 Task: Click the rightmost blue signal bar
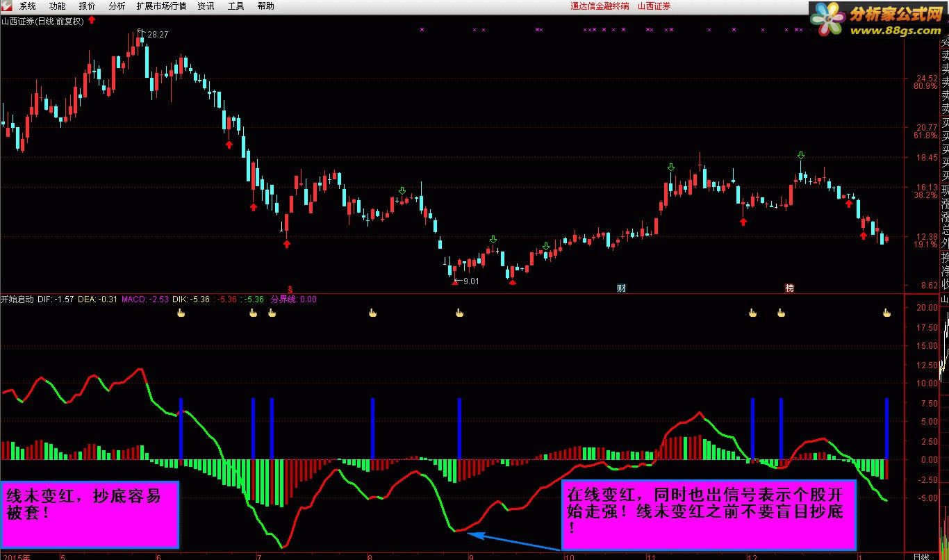tap(886, 429)
